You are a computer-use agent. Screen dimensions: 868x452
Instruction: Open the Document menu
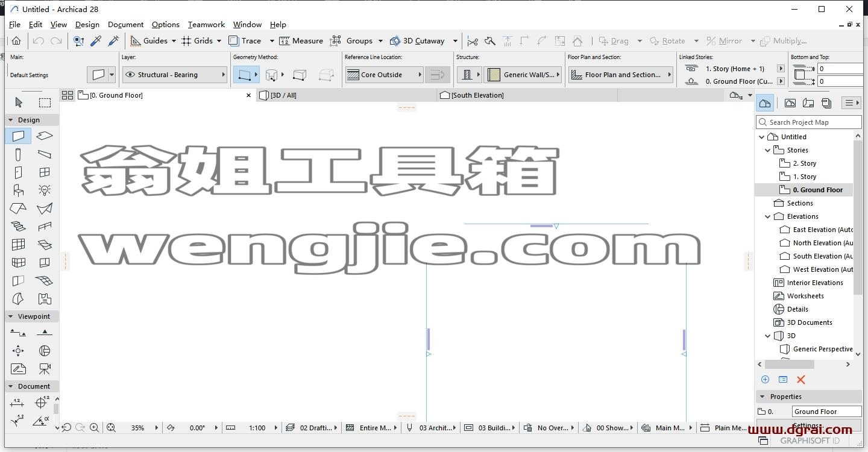click(125, 25)
